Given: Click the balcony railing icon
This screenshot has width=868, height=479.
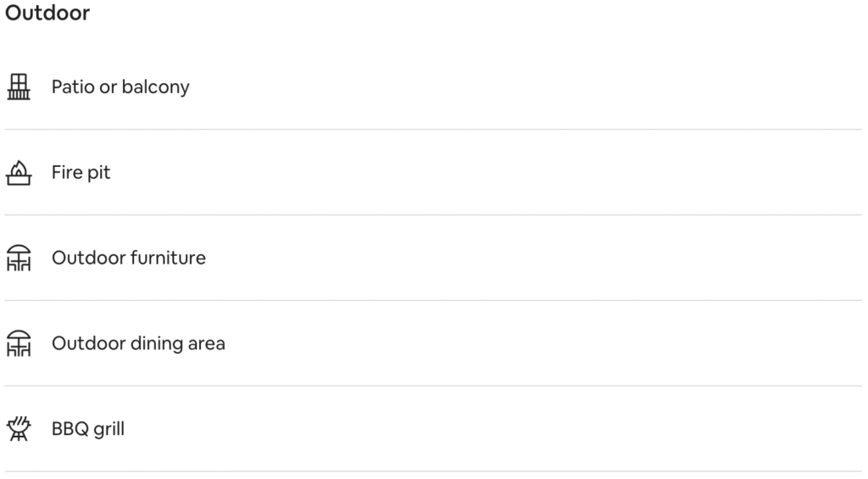Looking at the screenshot, I should click(x=19, y=87).
